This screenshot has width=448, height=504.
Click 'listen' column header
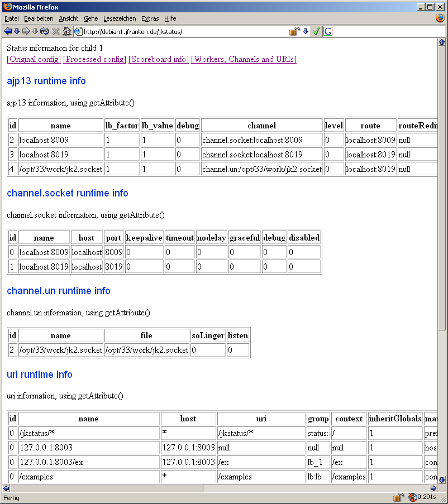[x=237, y=335]
